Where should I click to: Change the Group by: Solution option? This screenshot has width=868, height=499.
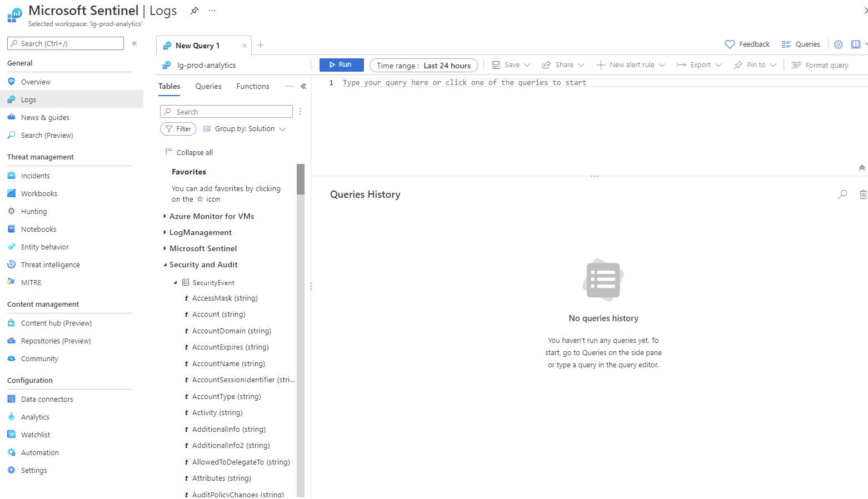[245, 129]
